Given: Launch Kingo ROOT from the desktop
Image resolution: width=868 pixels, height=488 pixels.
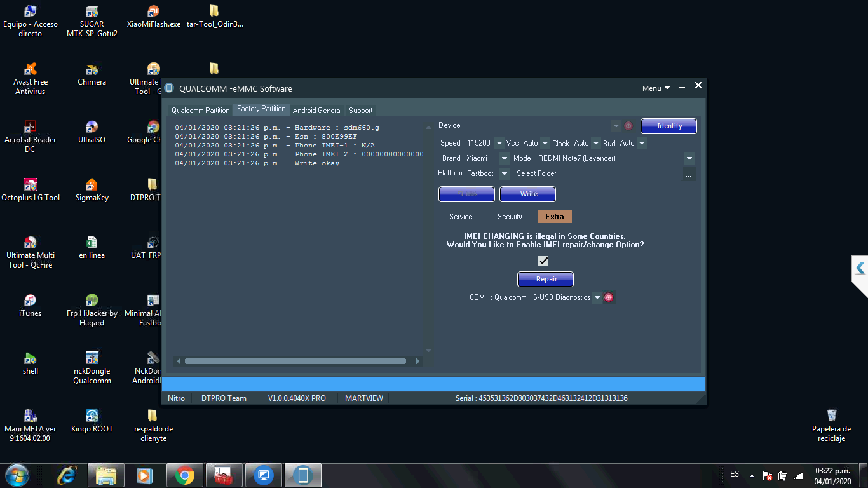Looking at the screenshot, I should pos(92,421).
